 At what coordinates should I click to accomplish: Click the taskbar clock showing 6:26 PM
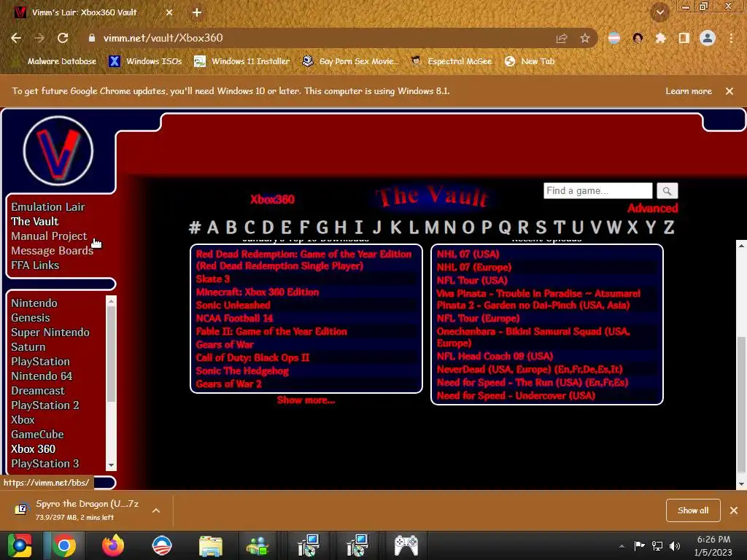713,545
